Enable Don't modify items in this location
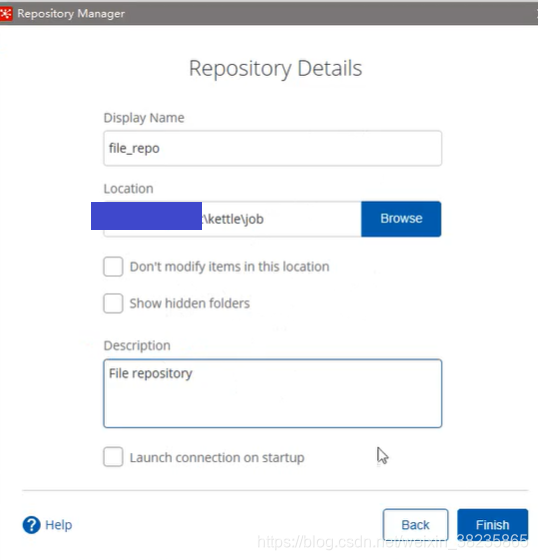This screenshot has width=538, height=560. [113, 266]
